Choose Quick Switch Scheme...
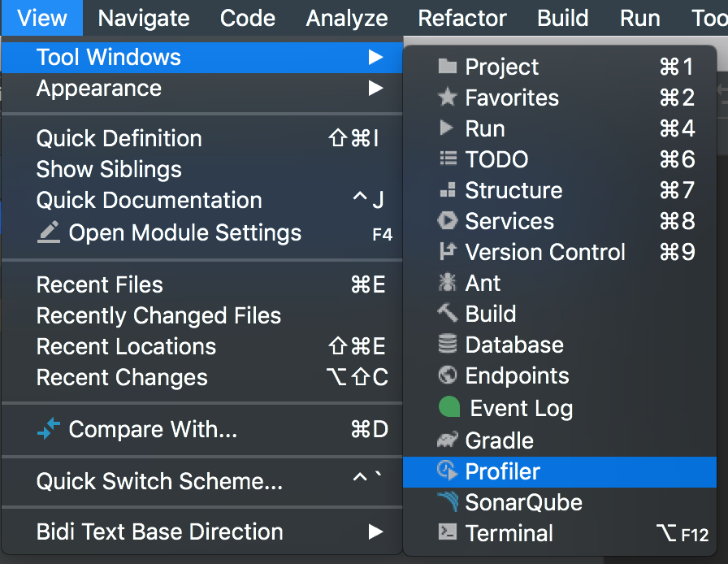The image size is (728, 564). 202,481
